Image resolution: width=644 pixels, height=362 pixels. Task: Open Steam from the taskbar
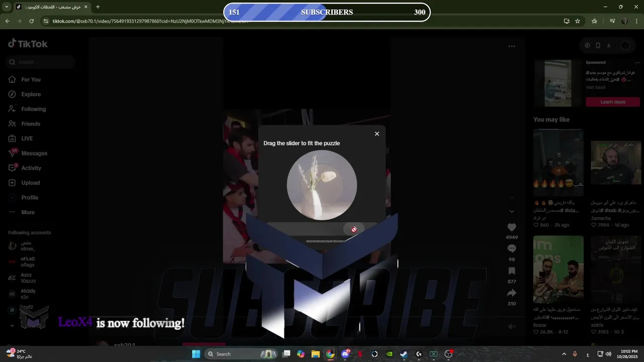click(x=404, y=354)
